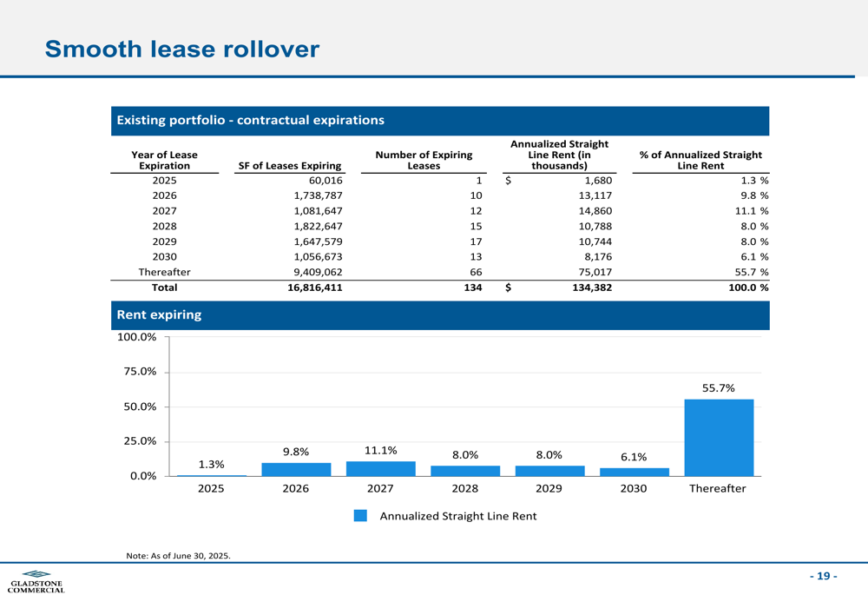Click the 60,016 square feet cell
The image size is (868, 595).
coord(325,181)
